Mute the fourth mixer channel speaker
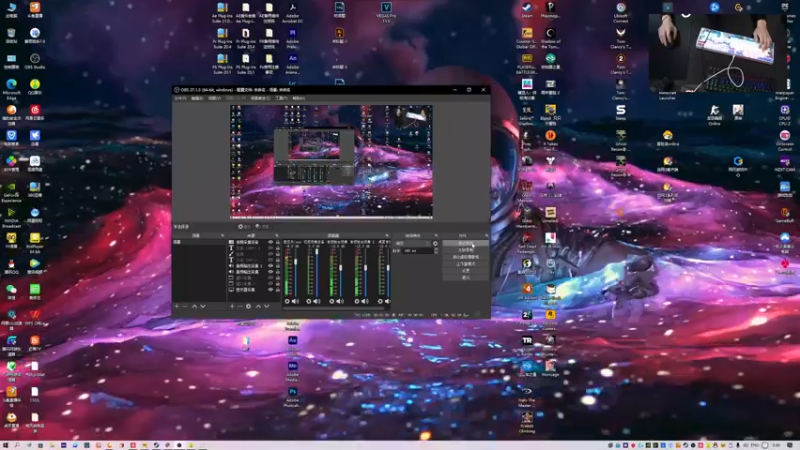 click(x=364, y=301)
